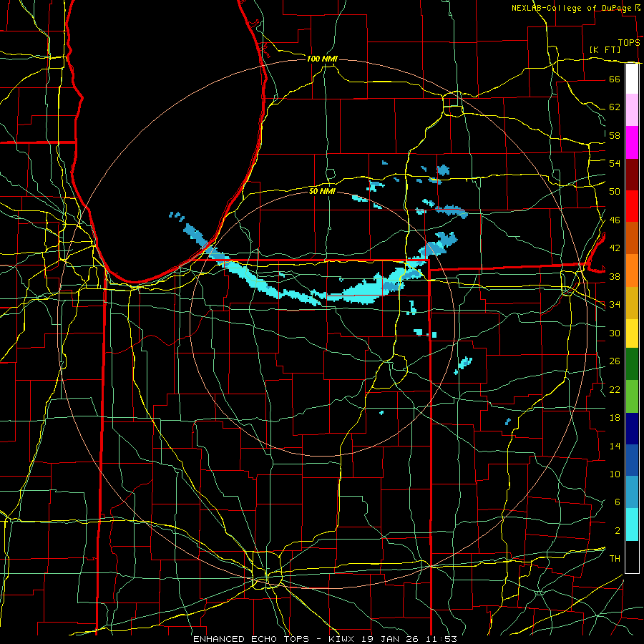
Task: Click the '19 JAN 26 11:53' timestamp
Action: [409, 639]
